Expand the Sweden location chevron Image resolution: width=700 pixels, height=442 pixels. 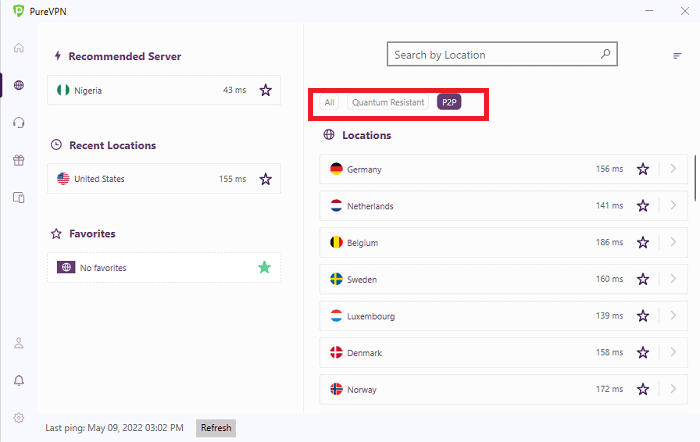pos(673,279)
